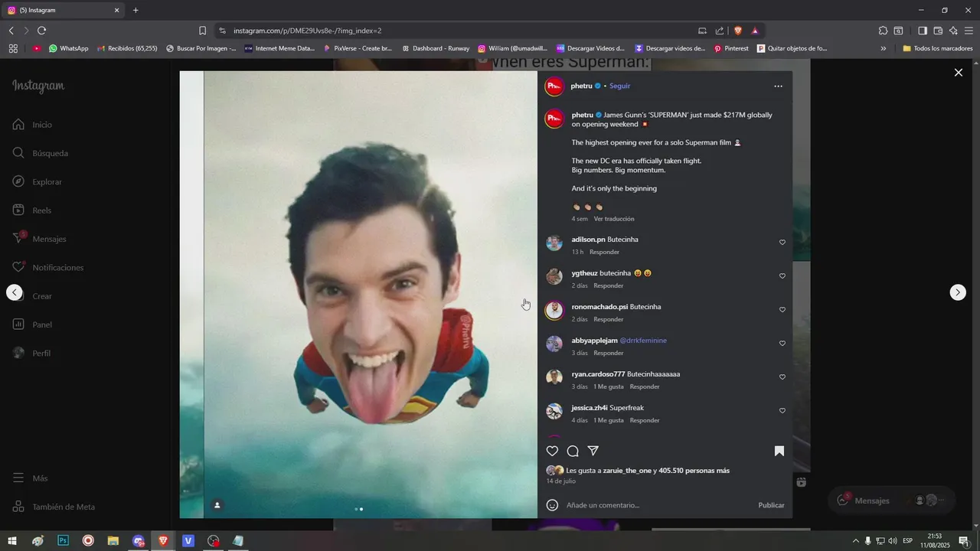980x551 pixels.
Task: Open File Explorer from the taskbar
Action: pos(113,541)
